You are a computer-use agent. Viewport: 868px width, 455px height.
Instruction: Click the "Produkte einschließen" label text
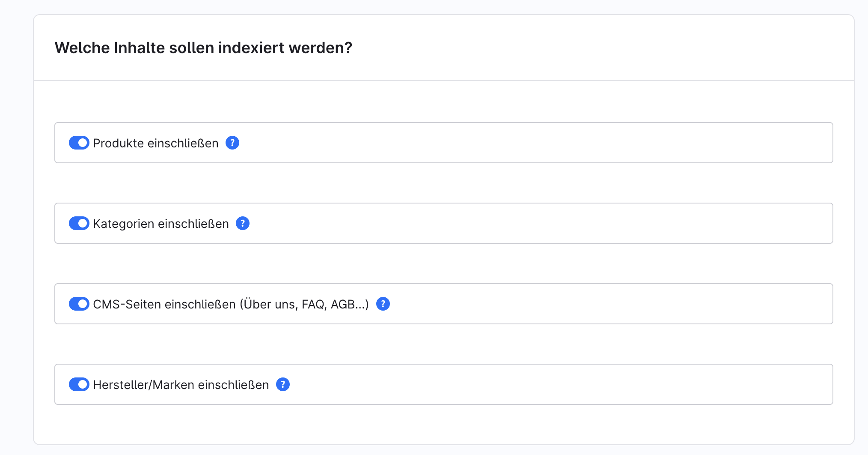(155, 143)
